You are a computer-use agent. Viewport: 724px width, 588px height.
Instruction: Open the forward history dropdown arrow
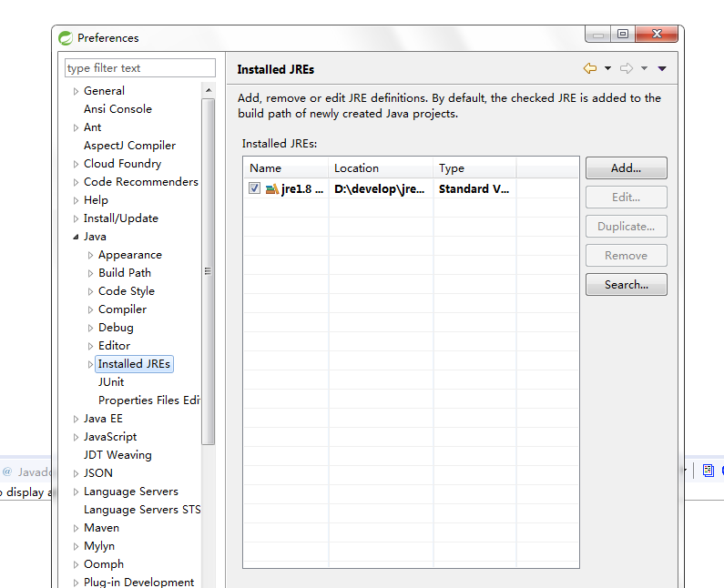(644, 68)
